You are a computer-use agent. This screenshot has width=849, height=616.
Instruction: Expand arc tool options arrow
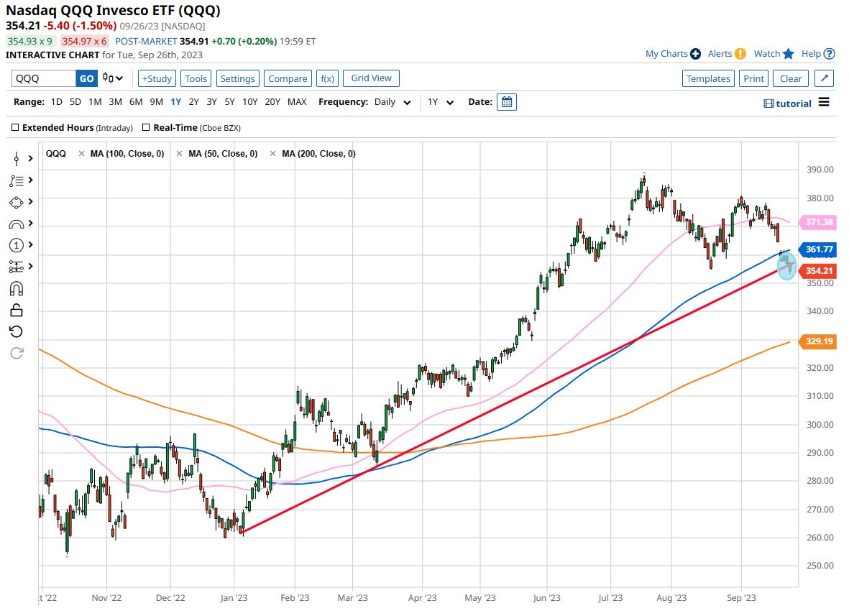click(x=30, y=223)
